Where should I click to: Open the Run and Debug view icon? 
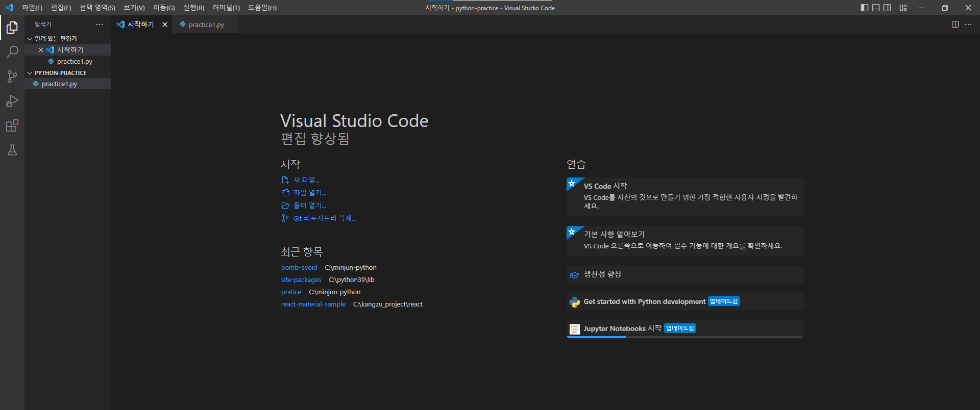pyautogui.click(x=12, y=100)
